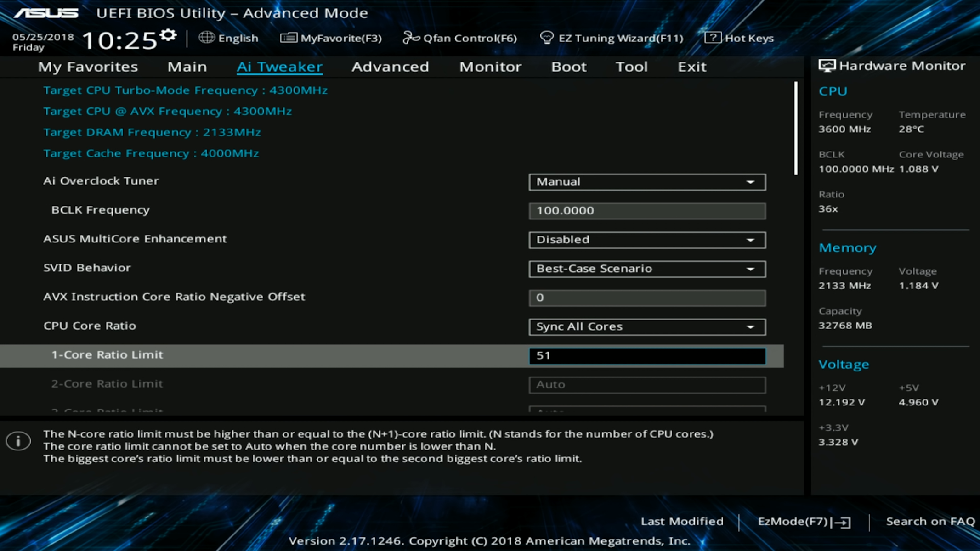Viewport: 980px width, 551px height.
Task: Click the settings list vertical scrollbar
Action: pyautogui.click(x=796, y=129)
